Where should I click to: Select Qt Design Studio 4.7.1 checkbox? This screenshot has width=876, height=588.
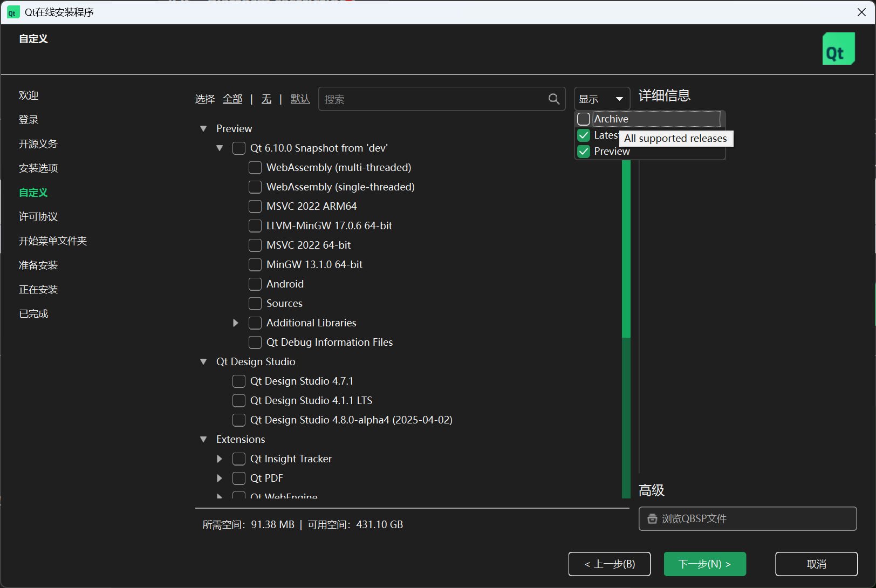click(x=239, y=381)
